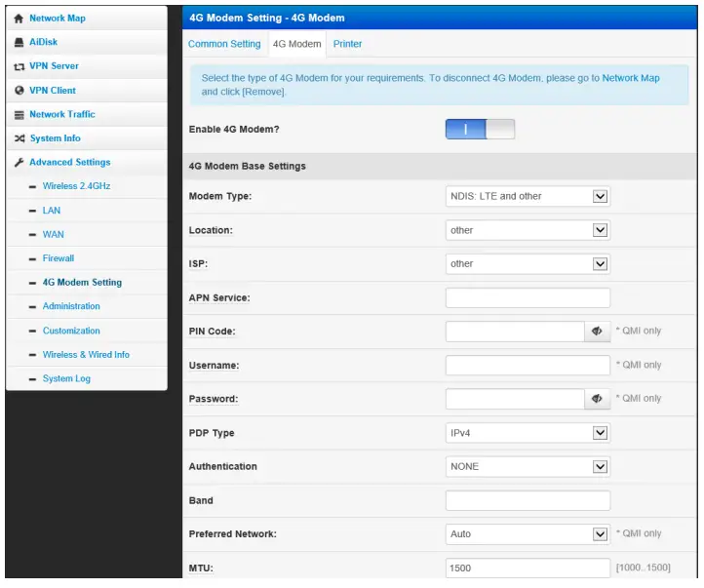Select the 4G Modem tab
The width and height of the screenshot is (704, 588).
tap(296, 44)
